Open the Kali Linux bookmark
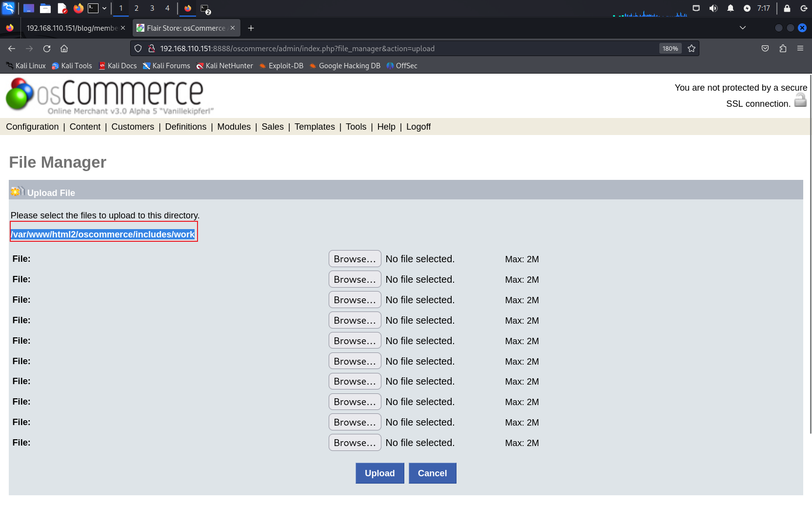The width and height of the screenshot is (812, 506). tap(26, 66)
